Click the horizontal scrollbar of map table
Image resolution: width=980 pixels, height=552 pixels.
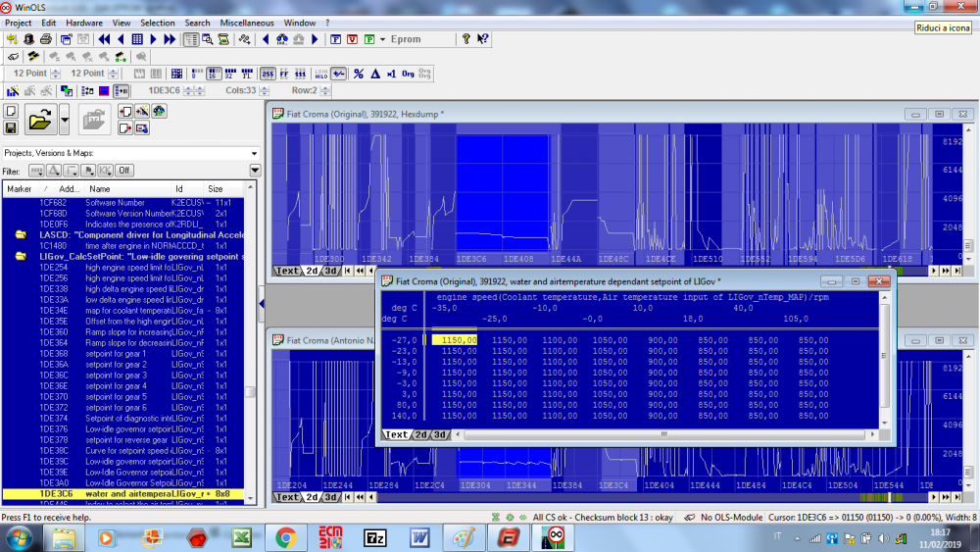[x=664, y=434]
